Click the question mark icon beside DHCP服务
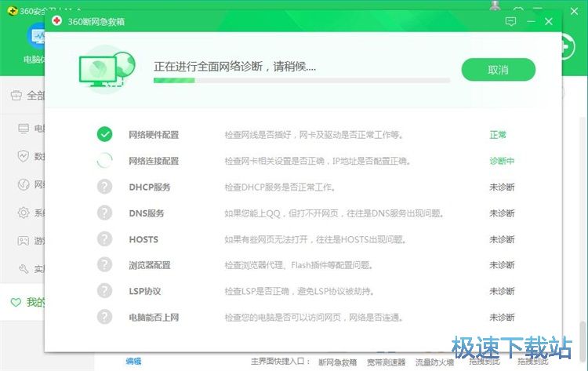This screenshot has height=371, width=588. (x=104, y=187)
